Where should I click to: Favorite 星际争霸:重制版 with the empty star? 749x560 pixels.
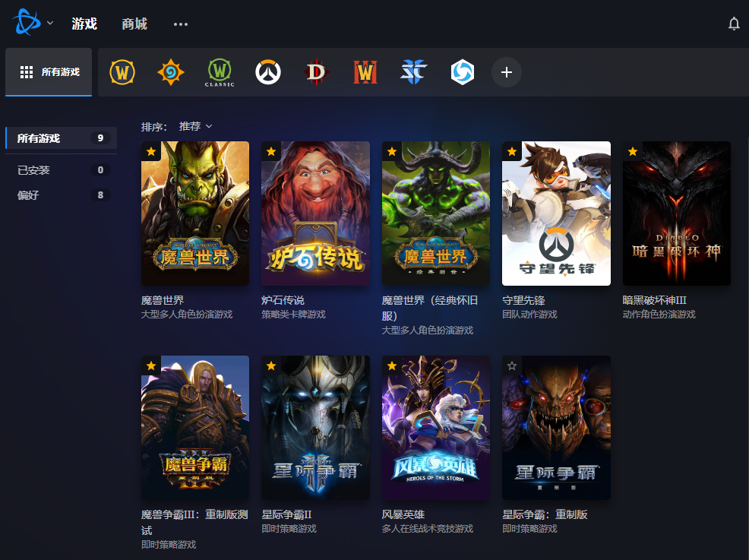pyautogui.click(x=512, y=366)
